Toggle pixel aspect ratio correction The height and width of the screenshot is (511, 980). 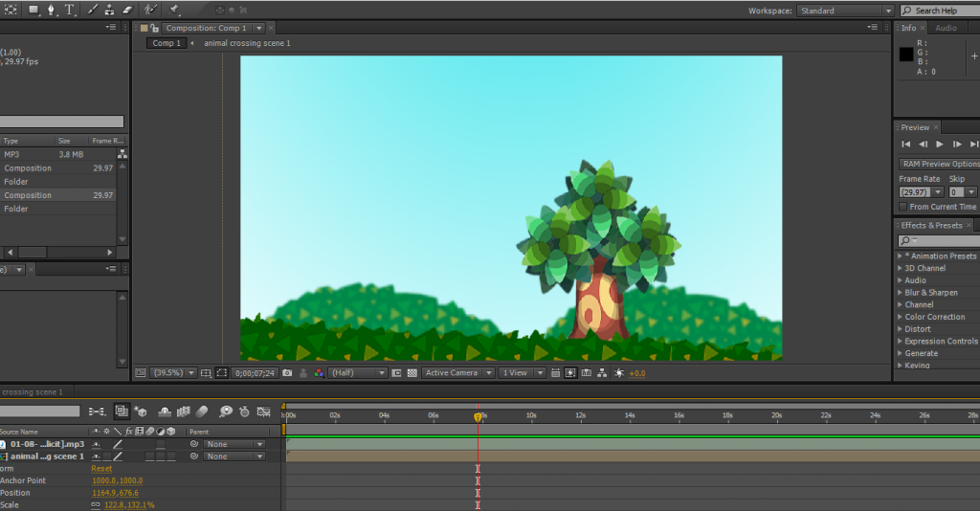point(555,373)
